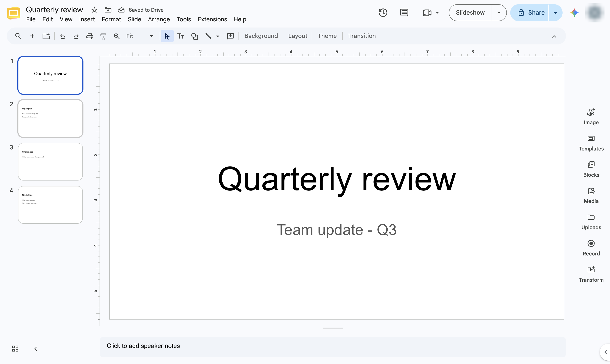This screenshot has height=364, width=610.
Task: Move document to folder icon
Action: tap(108, 10)
